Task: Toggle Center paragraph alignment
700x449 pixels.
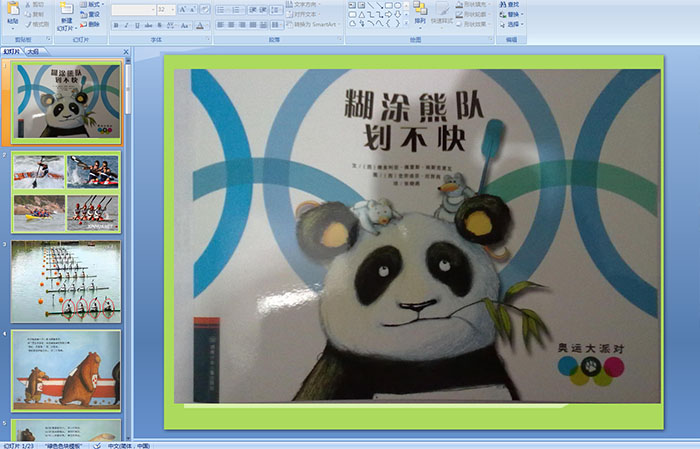Action: [x=231, y=25]
